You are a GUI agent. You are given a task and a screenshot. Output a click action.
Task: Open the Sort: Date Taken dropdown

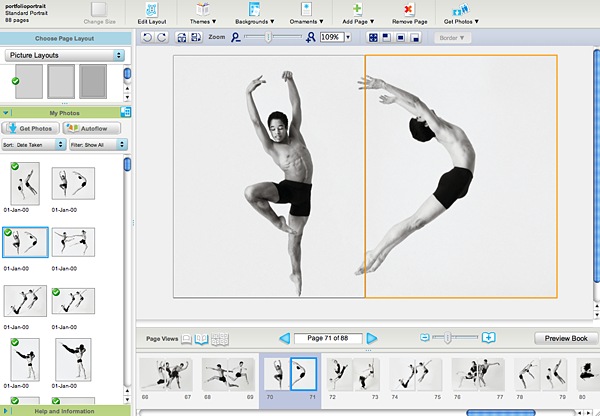[34, 145]
